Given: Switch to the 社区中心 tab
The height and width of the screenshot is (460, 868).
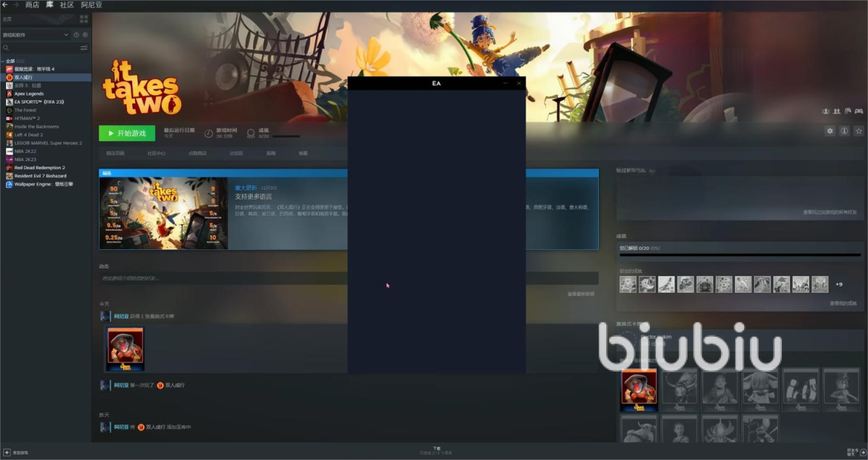Looking at the screenshot, I should [x=157, y=153].
